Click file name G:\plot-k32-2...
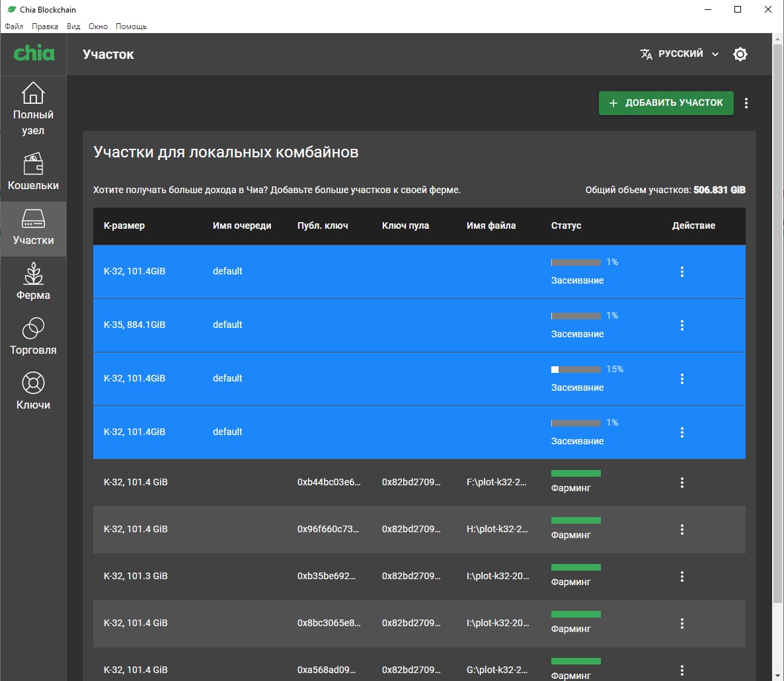784x681 pixels. tap(497, 670)
